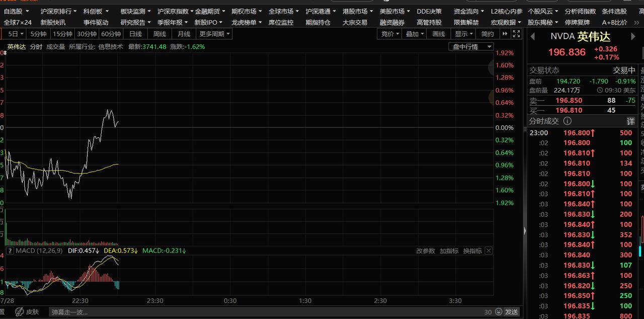Image resolution: width=644 pixels, height=319 pixels.
Task: Click the 23:00 trade row with volume 500
Action: point(583,133)
